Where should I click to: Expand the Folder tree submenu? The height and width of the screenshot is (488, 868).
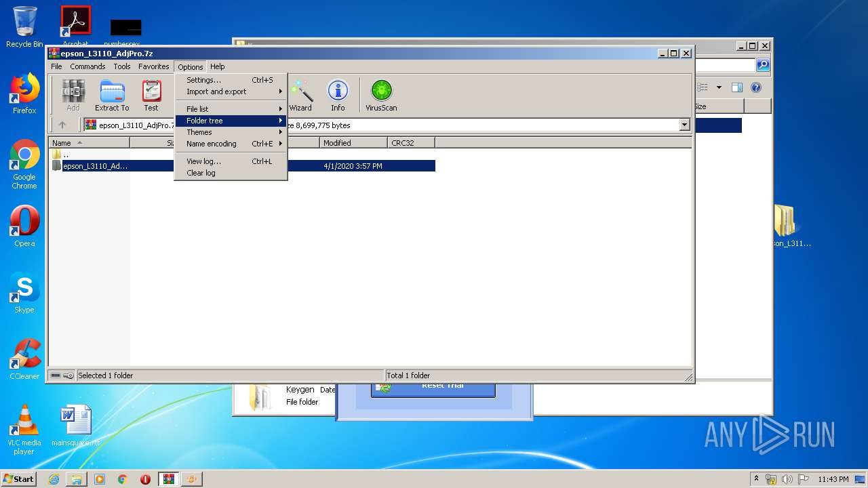tap(231, 121)
